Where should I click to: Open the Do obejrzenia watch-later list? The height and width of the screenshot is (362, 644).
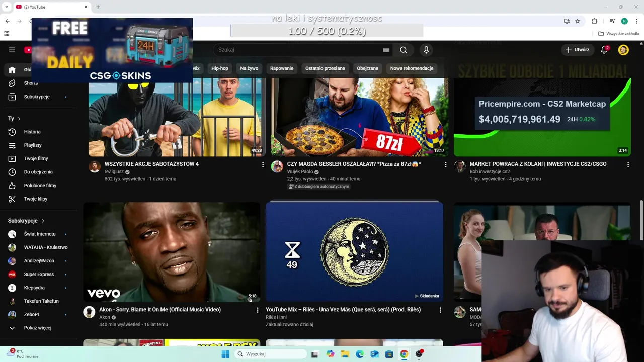tap(38, 172)
